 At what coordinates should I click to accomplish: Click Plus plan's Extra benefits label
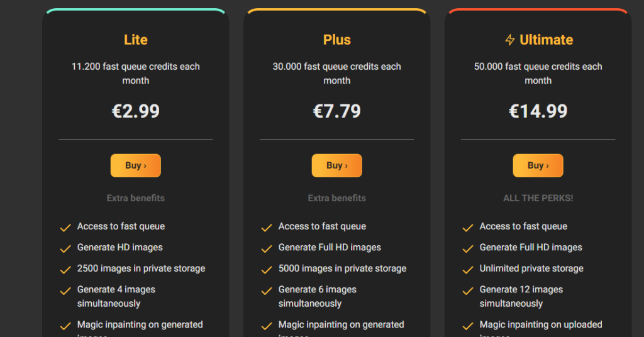tap(337, 198)
